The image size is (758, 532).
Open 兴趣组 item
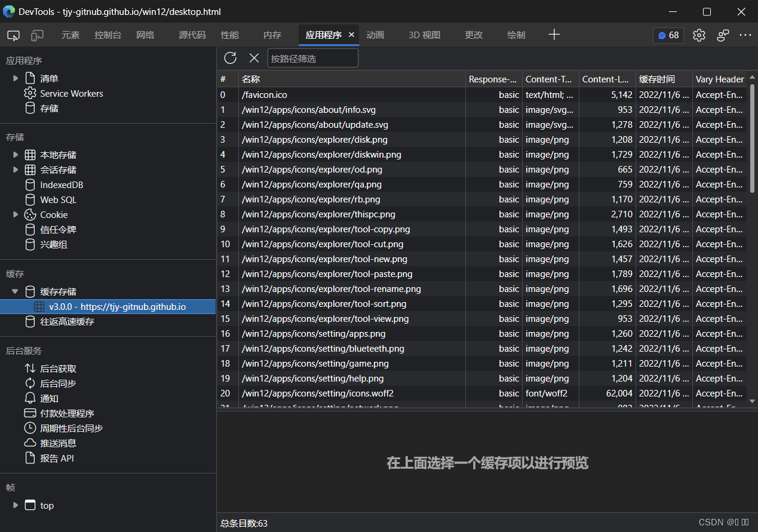pos(53,245)
